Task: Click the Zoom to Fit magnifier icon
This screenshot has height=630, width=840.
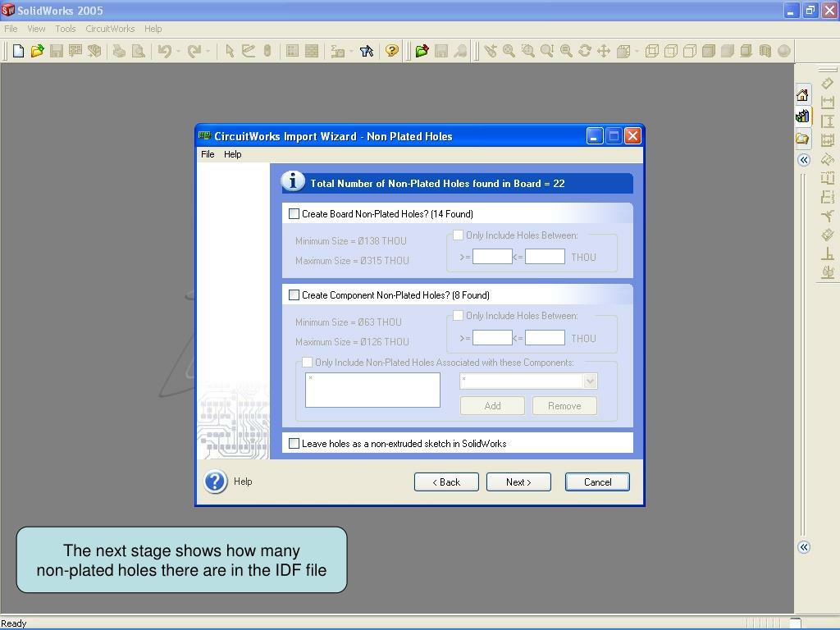Action: coord(509,51)
